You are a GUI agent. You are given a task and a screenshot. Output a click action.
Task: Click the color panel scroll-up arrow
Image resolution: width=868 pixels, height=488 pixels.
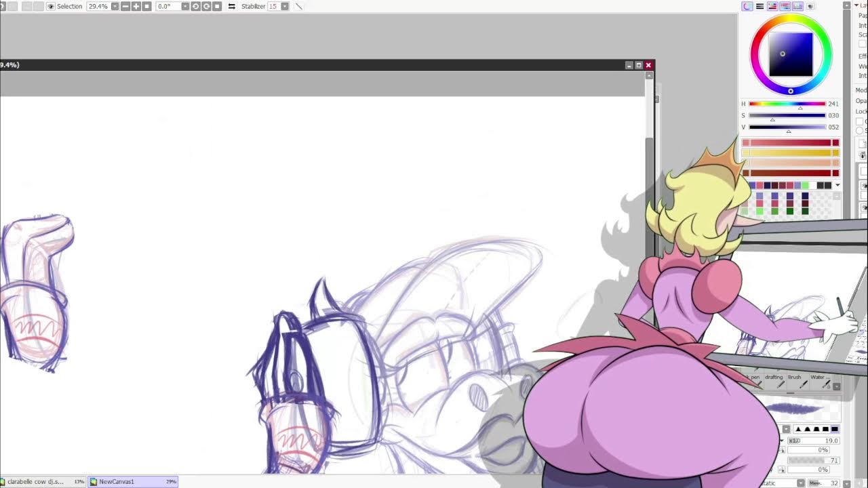847,5
